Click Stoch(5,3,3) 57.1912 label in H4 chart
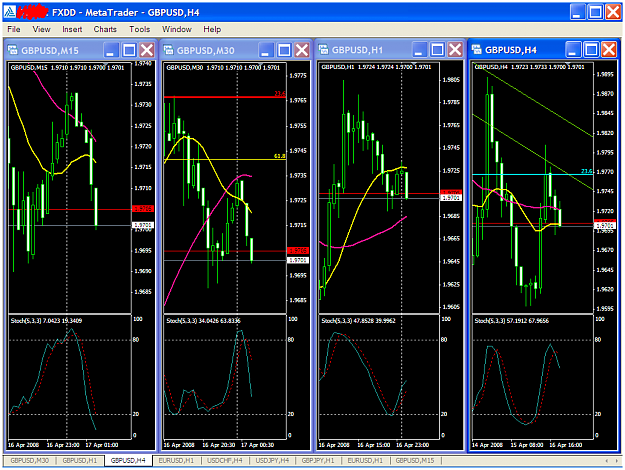 click(x=512, y=321)
